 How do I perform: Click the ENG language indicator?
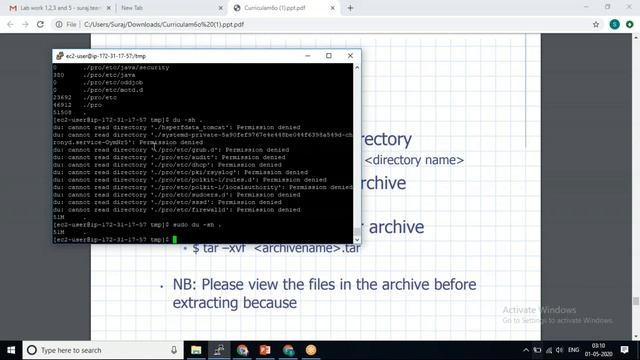tap(573, 350)
